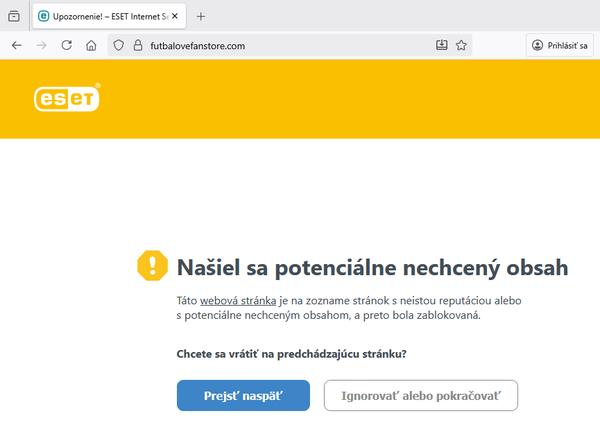Click Ignorovať alebo pokračovať button

pos(420,395)
